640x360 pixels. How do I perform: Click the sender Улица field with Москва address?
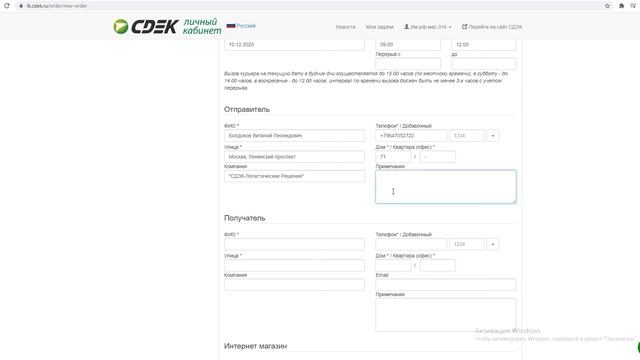[294, 157]
